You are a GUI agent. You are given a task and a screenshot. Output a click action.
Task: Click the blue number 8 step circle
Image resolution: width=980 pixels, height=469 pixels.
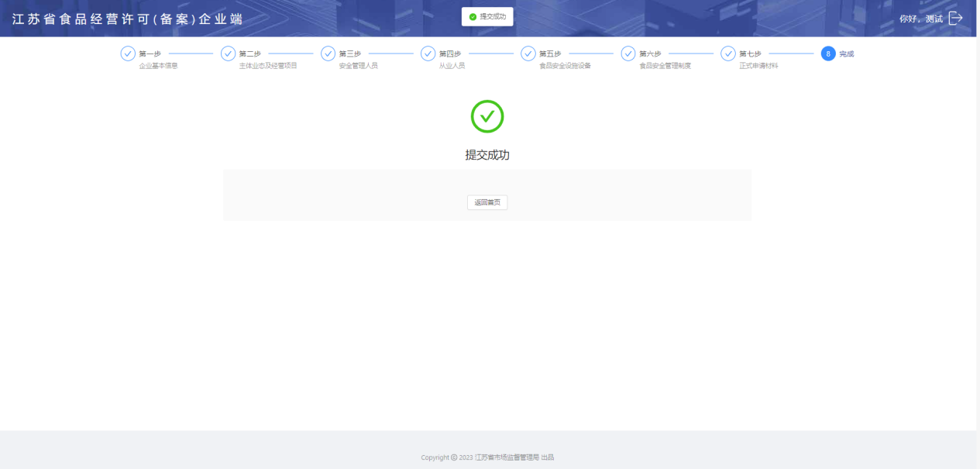828,53
